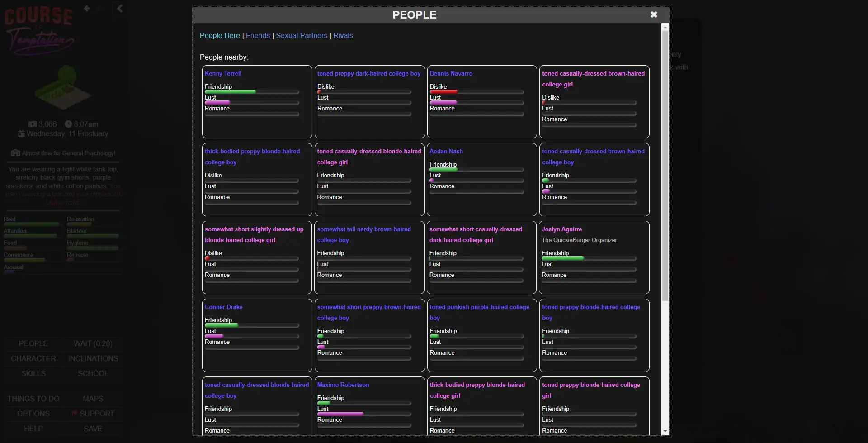This screenshot has width=868, height=443.
Task: Click the back arrow icon in sidebar
Action: tap(87, 8)
